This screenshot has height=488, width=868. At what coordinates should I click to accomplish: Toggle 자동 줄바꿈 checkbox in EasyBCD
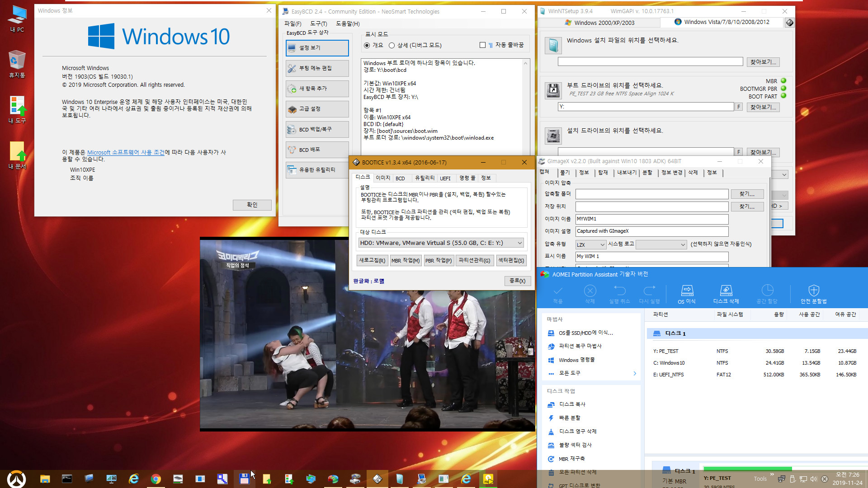coord(482,45)
